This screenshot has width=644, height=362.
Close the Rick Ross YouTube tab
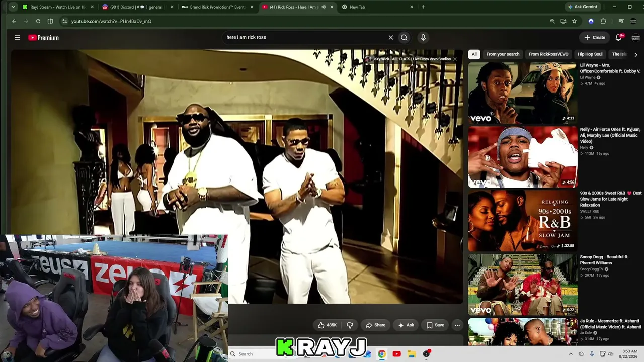(x=332, y=7)
